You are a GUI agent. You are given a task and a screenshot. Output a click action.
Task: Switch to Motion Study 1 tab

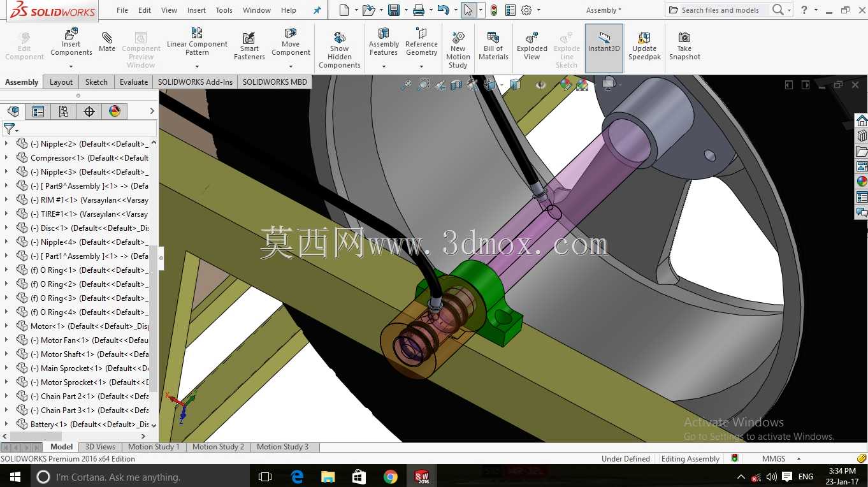(x=154, y=447)
